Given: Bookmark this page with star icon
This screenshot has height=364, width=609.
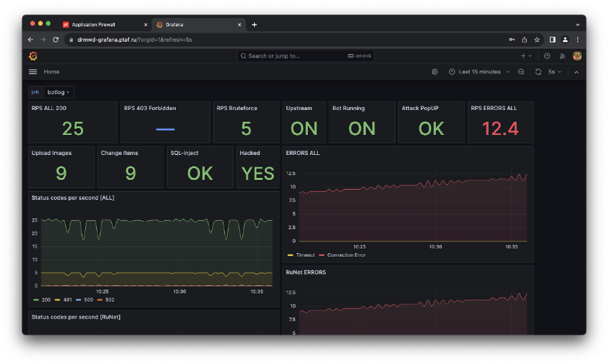Looking at the screenshot, I should coord(537,39).
